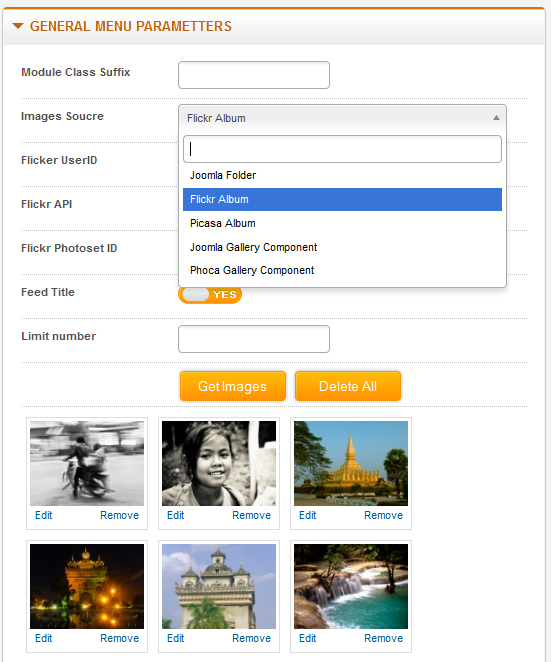Focus the Limit number field
The width and height of the screenshot is (551, 662).
coord(254,339)
